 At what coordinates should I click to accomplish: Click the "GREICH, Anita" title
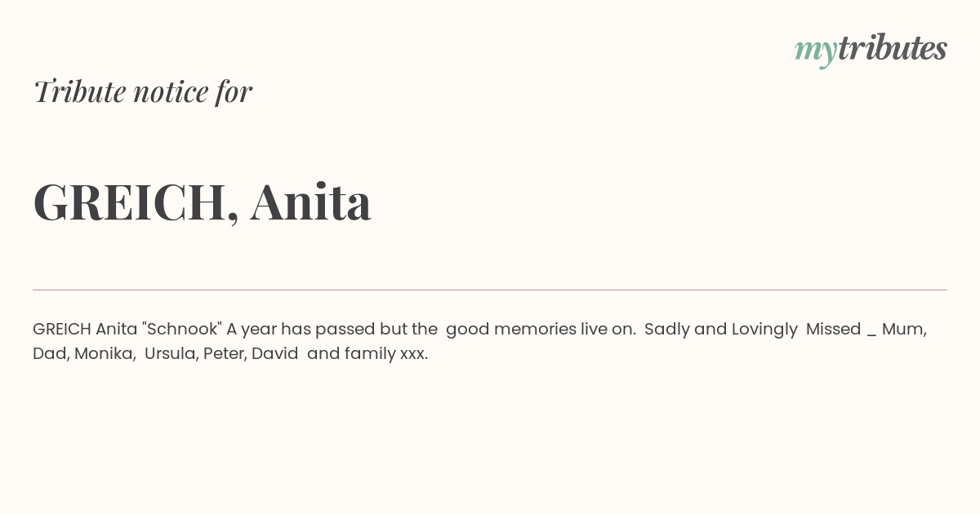coord(202,202)
